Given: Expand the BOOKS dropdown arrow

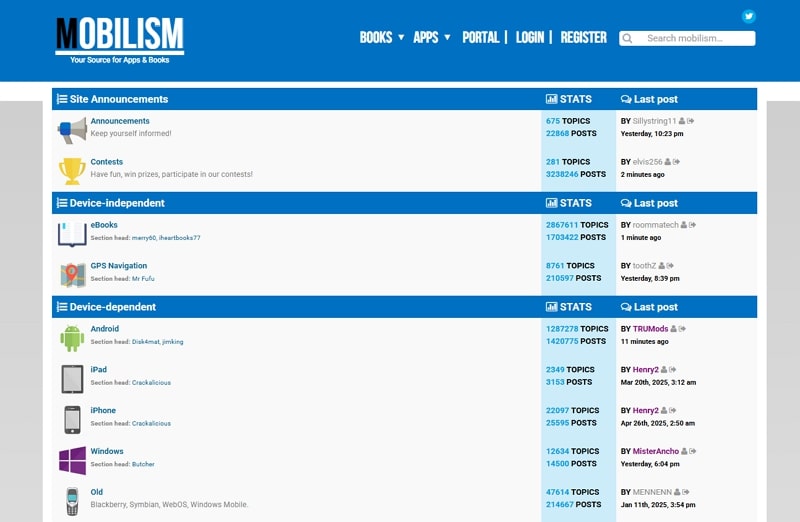Looking at the screenshot, I should pyautogui.click(x=401, y=37).
